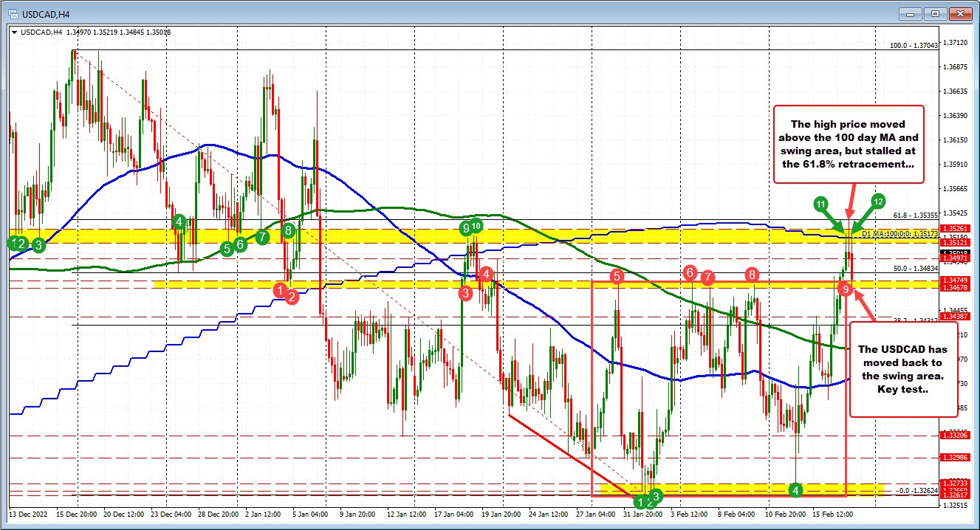Image resolution: width=980 pixels, height=530 pixels.
Task: Click red marker 8 in the February trading range
Action: click(x=752, y=275)
